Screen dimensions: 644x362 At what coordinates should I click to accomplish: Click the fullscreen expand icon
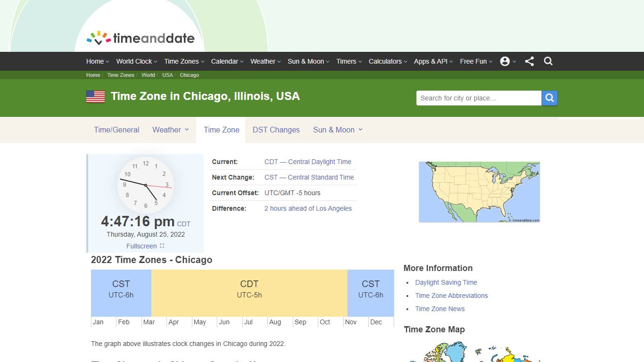pyautogui.click(x=162, y=246)
